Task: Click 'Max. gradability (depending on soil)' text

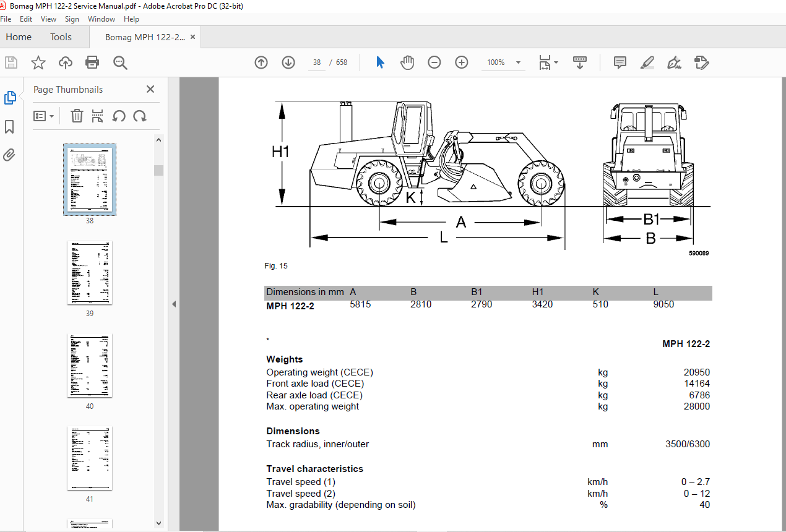Action: 341,505
